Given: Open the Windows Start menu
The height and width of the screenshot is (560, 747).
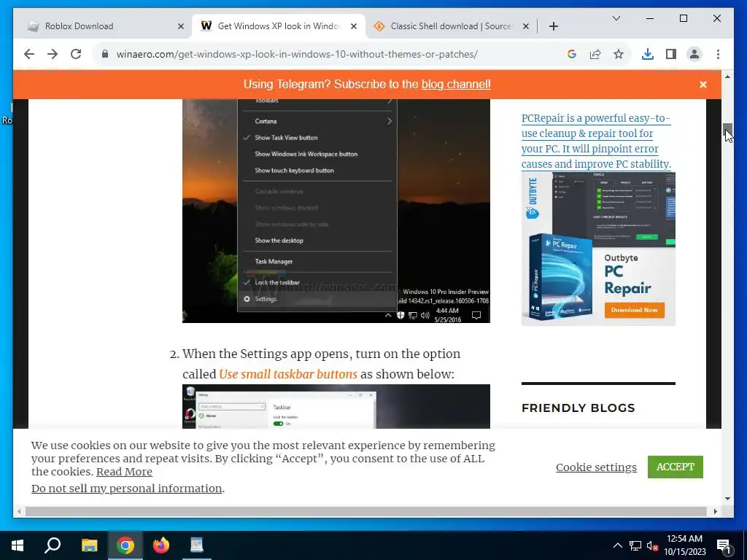Looking at the screenshot, I should tap(18, 545).
